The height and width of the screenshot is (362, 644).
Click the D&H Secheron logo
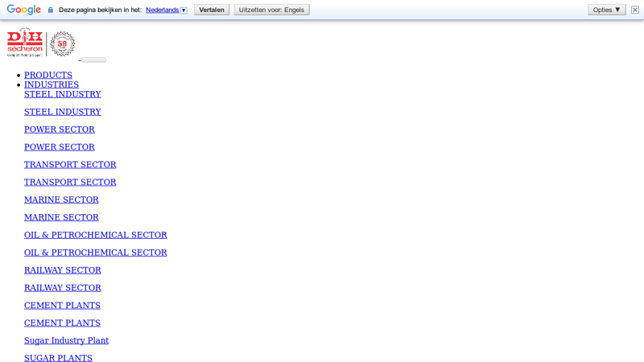coord(25,43)
